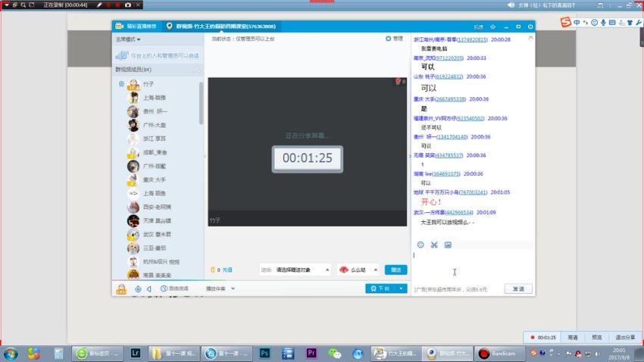Open the dropdown arrow beside 下台 button
The width and height of the screenshot is (644, 362).
[402, 289]
